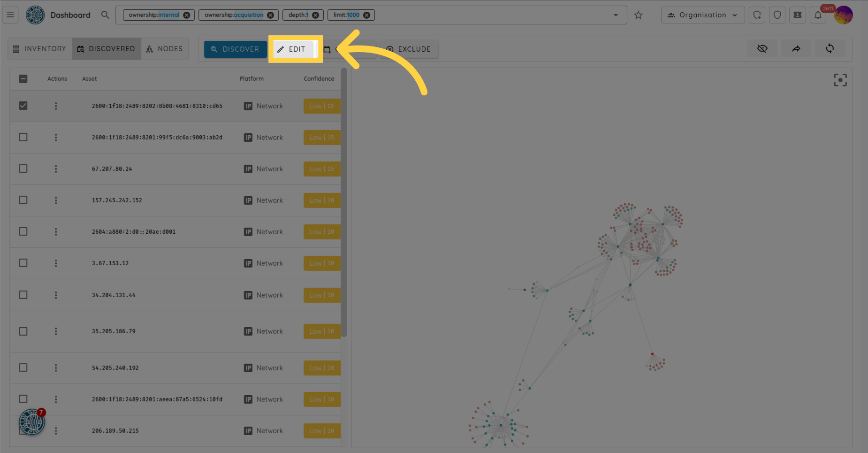Expand the search filter dropdown arrow
The image size is (868, 453).
click(616, 15)
